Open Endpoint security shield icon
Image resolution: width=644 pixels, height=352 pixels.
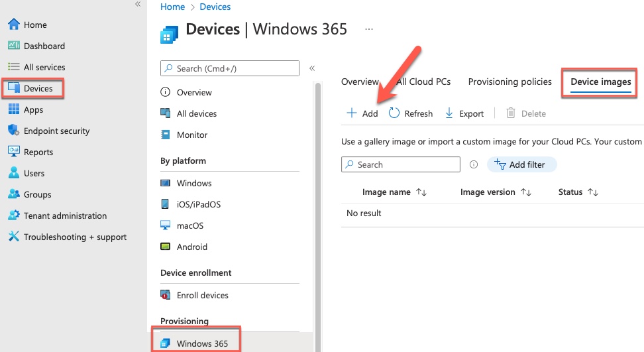[13, 130]
